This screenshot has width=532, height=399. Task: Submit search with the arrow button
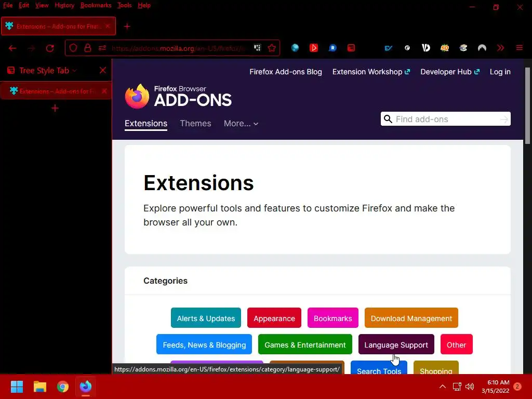[x=504, y=119]
